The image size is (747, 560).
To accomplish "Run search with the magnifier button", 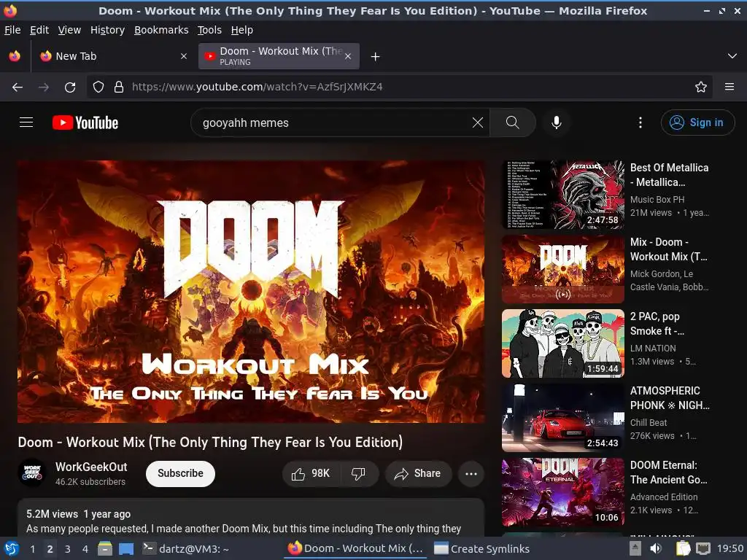I will point(513,122).
